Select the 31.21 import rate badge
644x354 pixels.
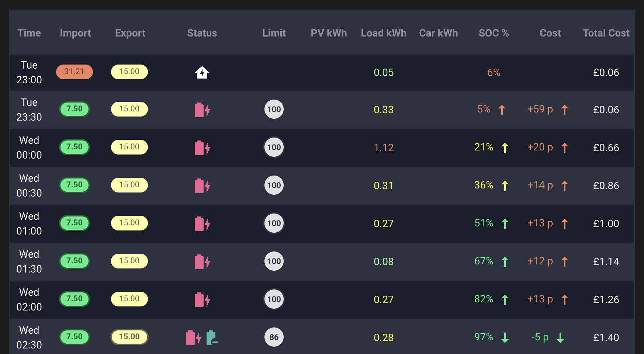click(x=75, y=72)
